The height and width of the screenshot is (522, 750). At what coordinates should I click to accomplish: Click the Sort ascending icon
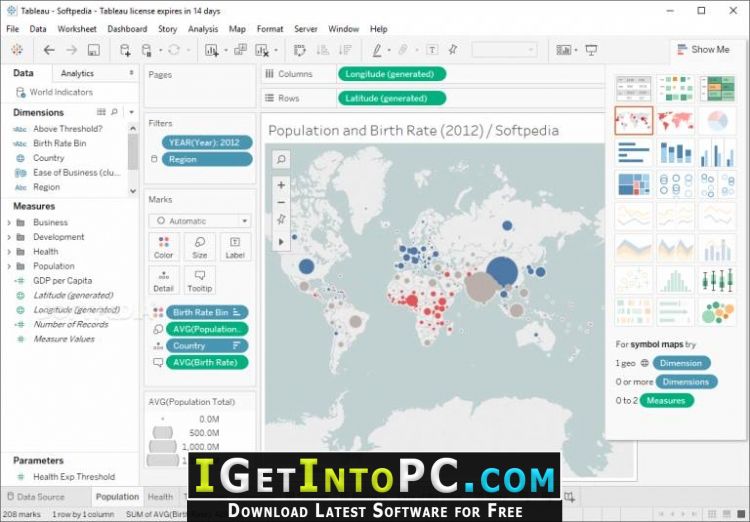click(x=323, y=50)
